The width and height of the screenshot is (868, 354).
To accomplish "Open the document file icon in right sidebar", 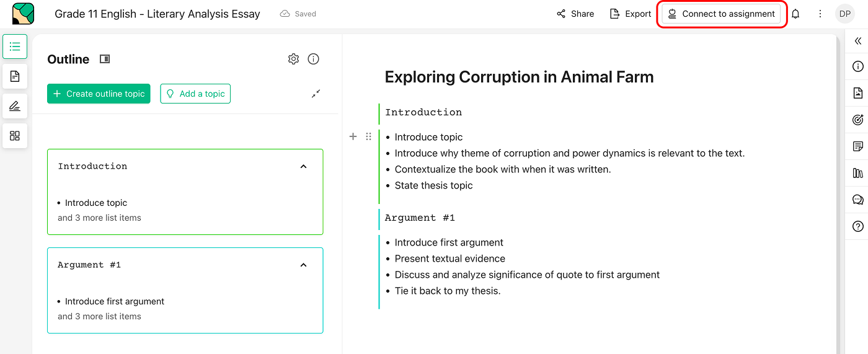I will [x=858, y=93].
